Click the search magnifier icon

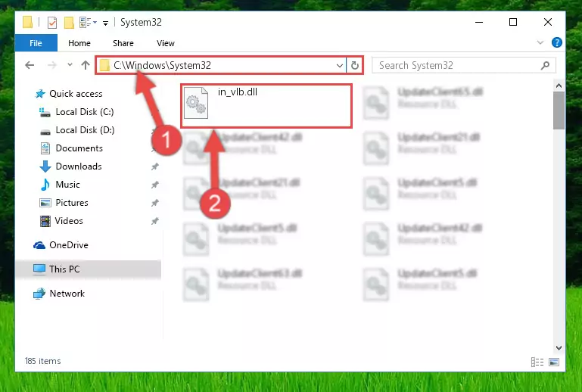[x=545, y=66]
